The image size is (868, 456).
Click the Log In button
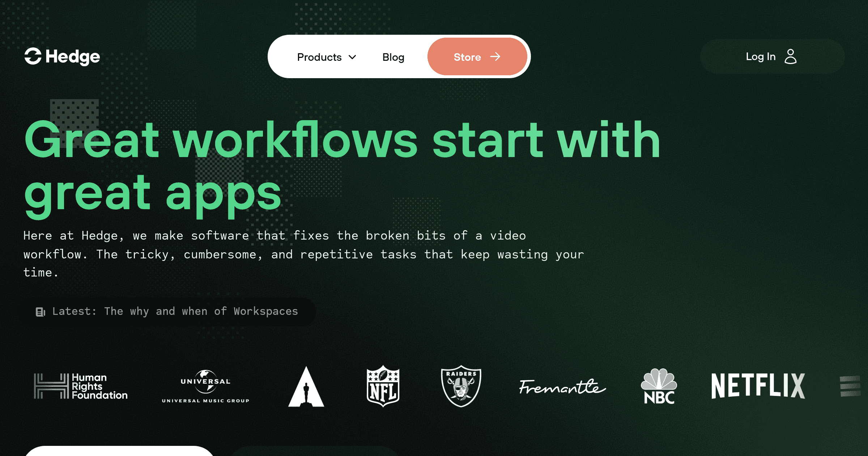772,56
